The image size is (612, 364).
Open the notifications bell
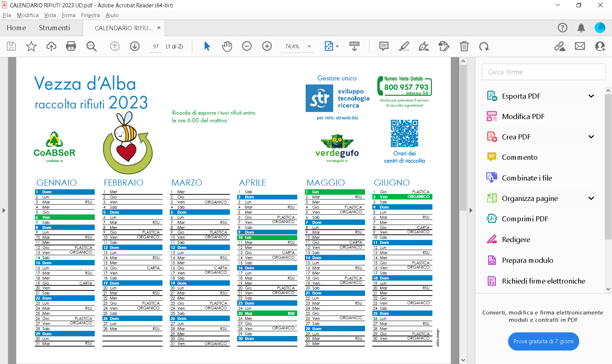581,28
